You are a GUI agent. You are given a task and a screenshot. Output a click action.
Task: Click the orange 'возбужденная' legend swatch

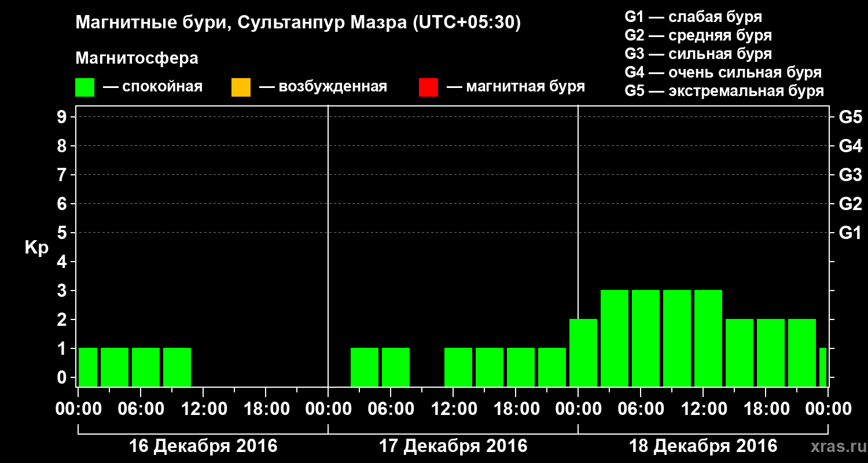click(241, 87)
